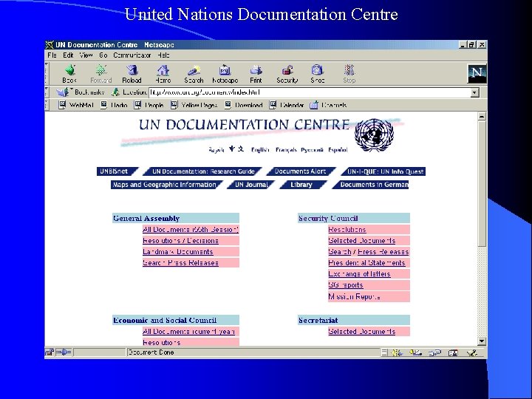Viewport: 532px width, 399px height.
Task: Open General Assembly Resolutions / Decisions
Action: point(180,241)
